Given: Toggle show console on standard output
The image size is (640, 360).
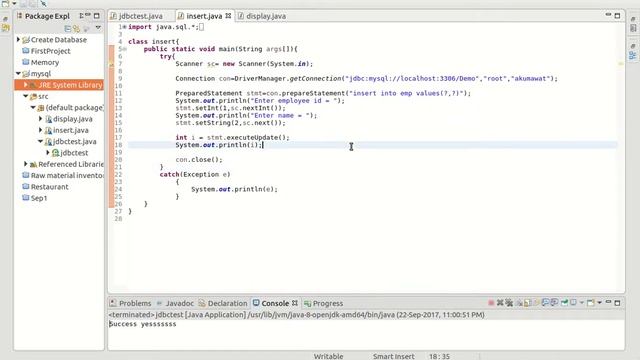Looking at the screenshot, I should click(545, 303).
